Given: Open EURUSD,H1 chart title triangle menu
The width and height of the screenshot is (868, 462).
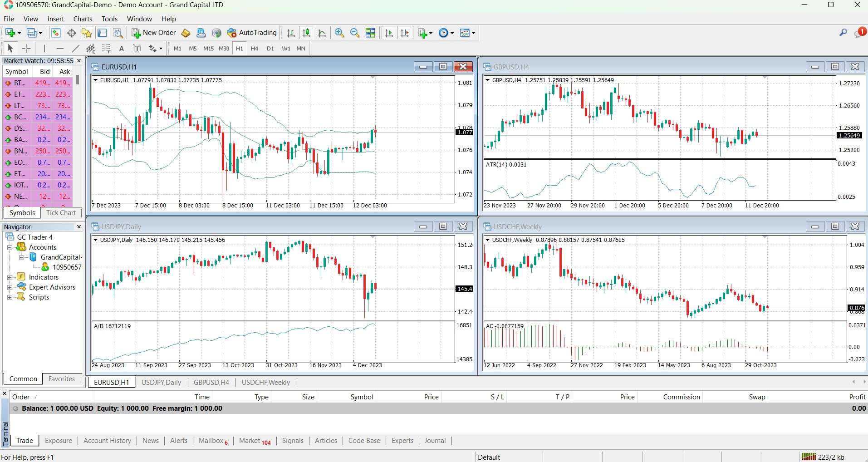Looking at the screenshot, I should (96, 80).
